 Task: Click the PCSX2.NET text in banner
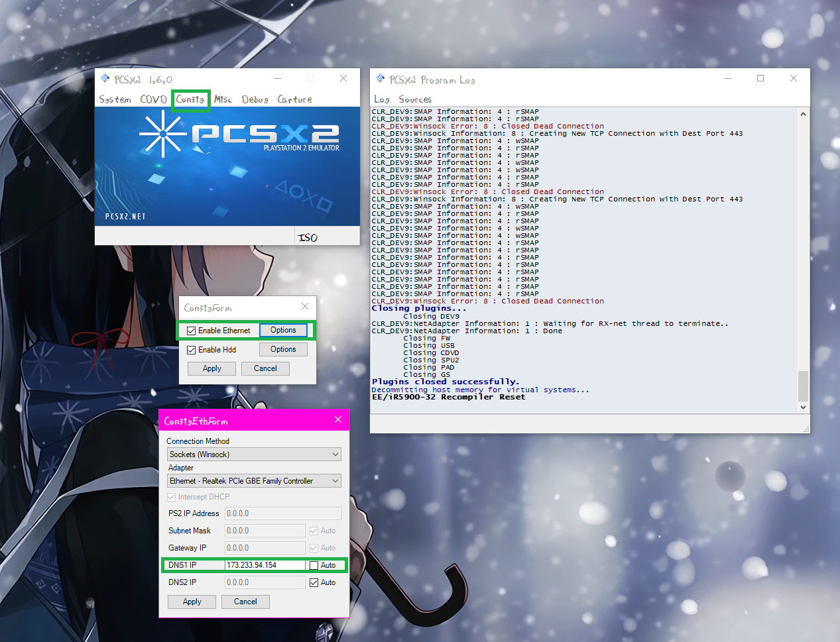pyautogui.click(x=125, y=217)
